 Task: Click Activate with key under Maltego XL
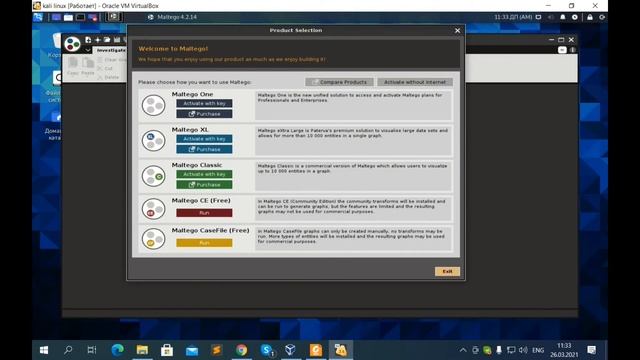tap(204, 139)
